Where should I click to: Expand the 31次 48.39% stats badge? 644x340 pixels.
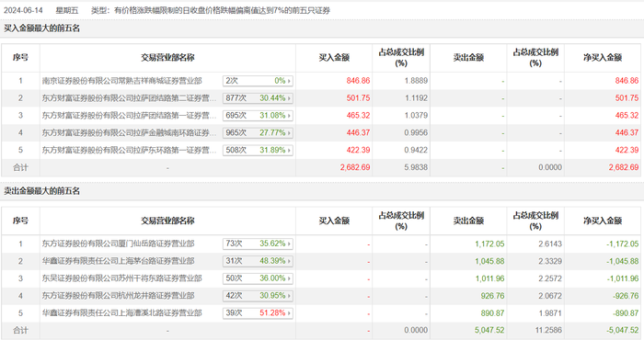(x=258, y=261)
